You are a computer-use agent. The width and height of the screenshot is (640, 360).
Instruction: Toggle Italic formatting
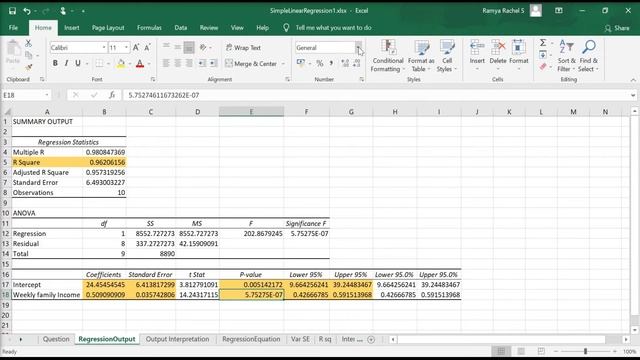coord(66,63)
